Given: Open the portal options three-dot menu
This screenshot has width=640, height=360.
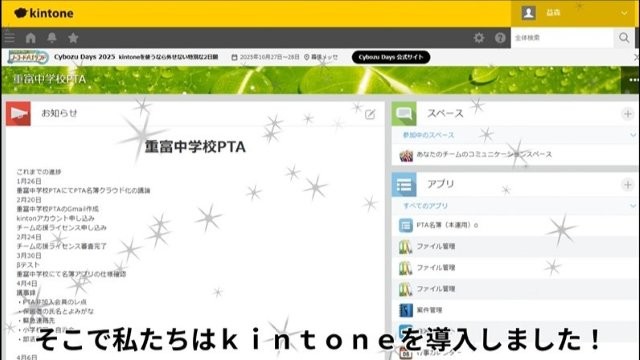Looking at the screenshot, I should tap(633, 80).
